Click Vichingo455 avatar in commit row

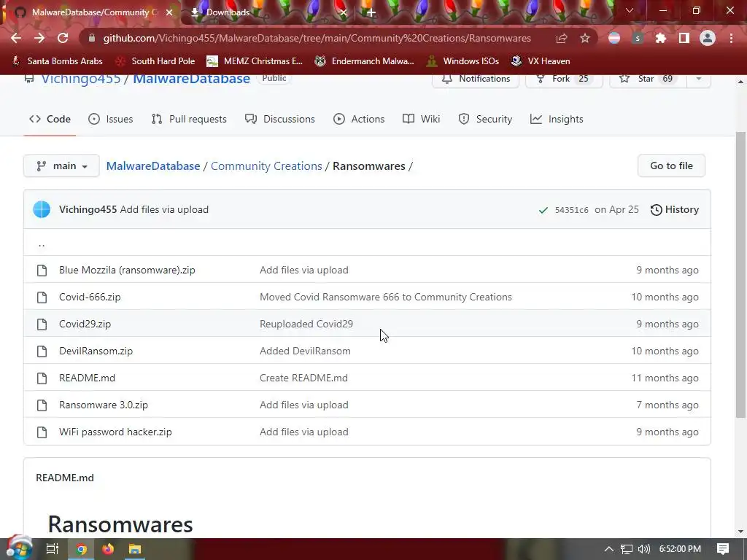42,209
